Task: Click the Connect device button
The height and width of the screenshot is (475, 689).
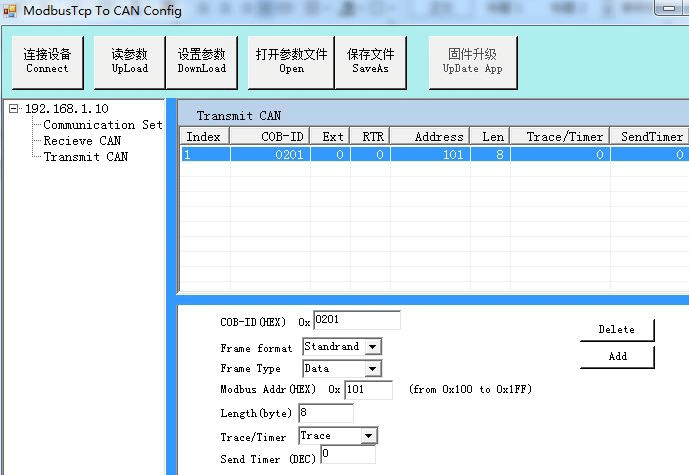Action: pyautogui.click(x=47, y=62)
